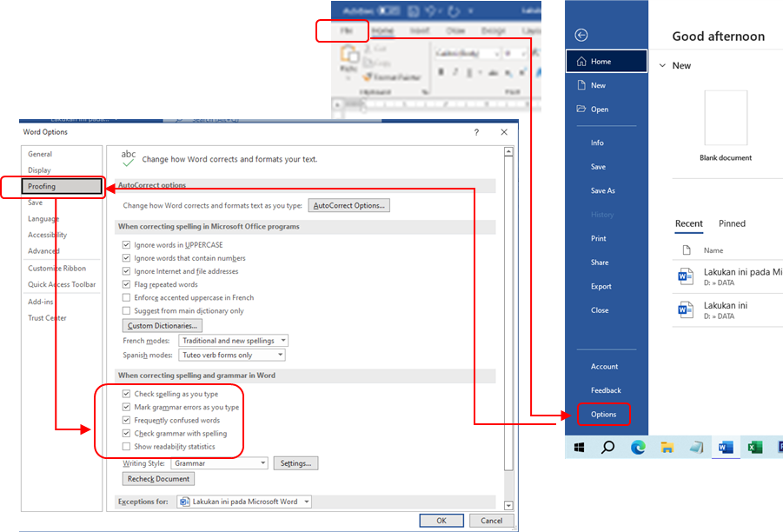Enable Suggest from main dictionary only
This screenshot has height=532, width=783.
(126, 310)
